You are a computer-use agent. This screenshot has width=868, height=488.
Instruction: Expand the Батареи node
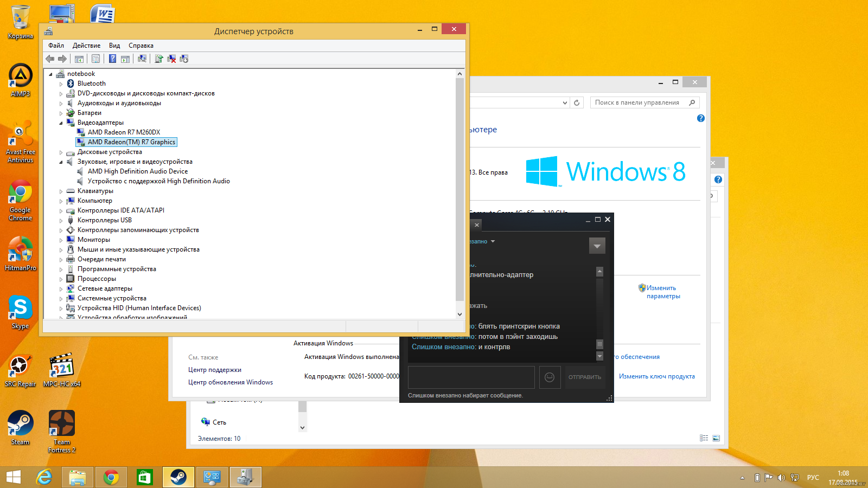61,113
